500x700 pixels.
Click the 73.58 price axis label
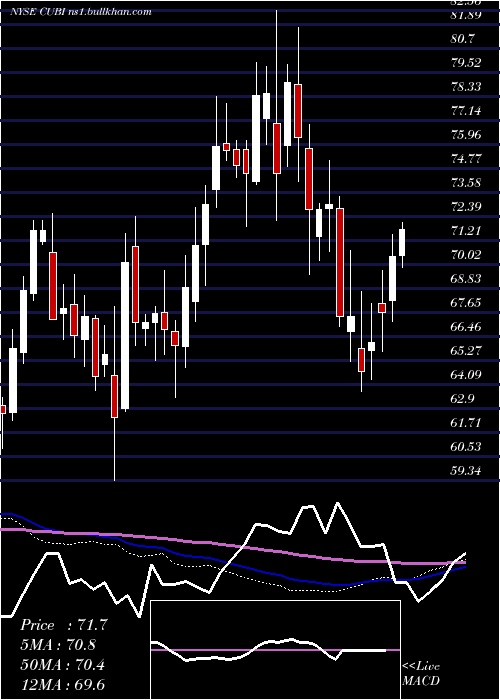466,183
